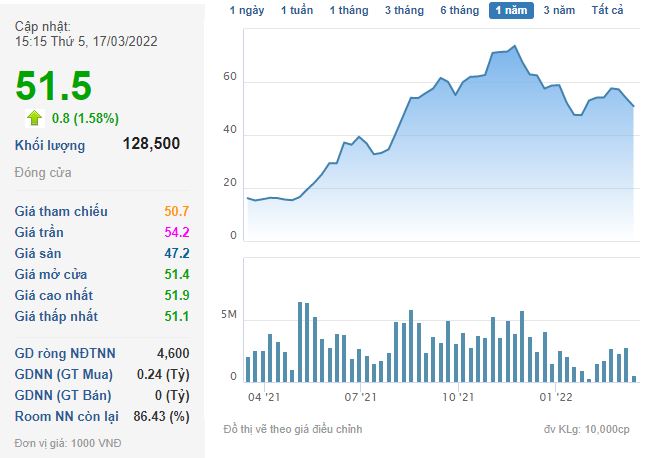Click the 'Giá sàn' value 47.2
The image size is (645, 458).
click(x=177, y=253)
